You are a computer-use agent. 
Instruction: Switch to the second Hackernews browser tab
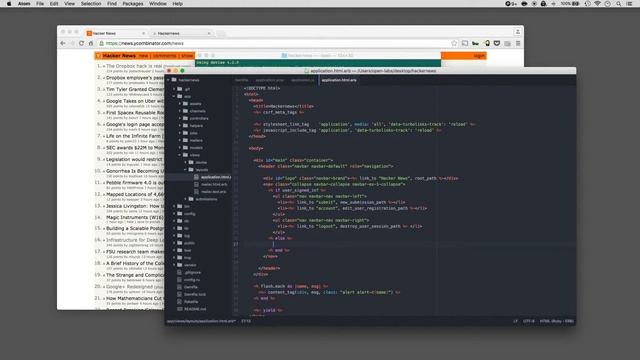[181, 33]
